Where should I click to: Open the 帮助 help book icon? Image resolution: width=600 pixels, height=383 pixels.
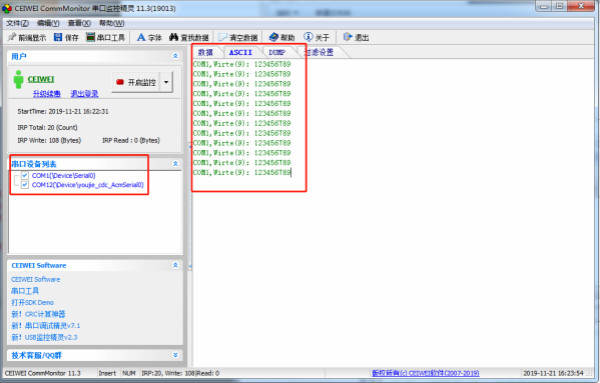click(x=273, y=37)
